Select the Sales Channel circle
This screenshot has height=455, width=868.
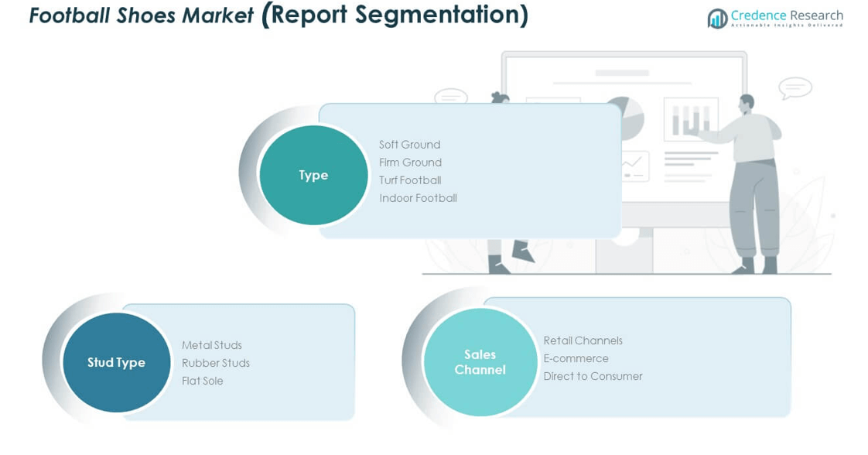pyautogui.click(x=480, y=362)
